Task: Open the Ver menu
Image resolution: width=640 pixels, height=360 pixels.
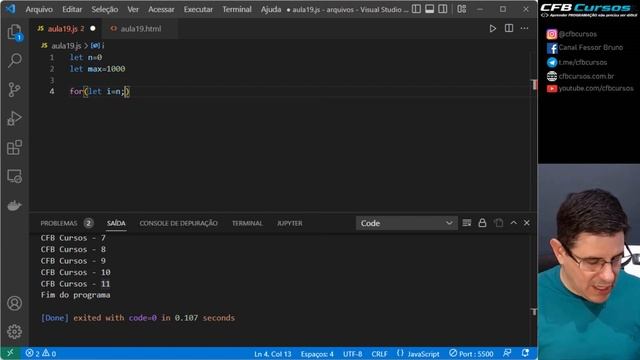Action: (x=133, y=9)
